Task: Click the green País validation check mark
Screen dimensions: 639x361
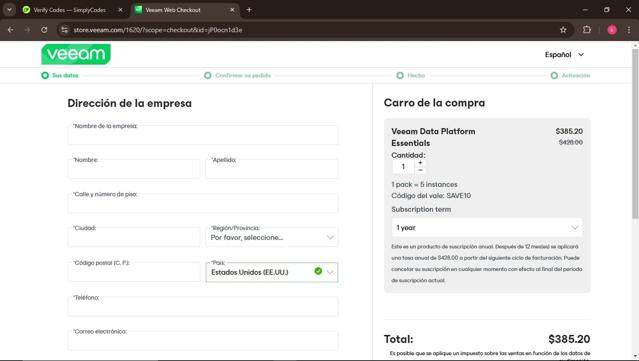Action: tap(318, 271)
